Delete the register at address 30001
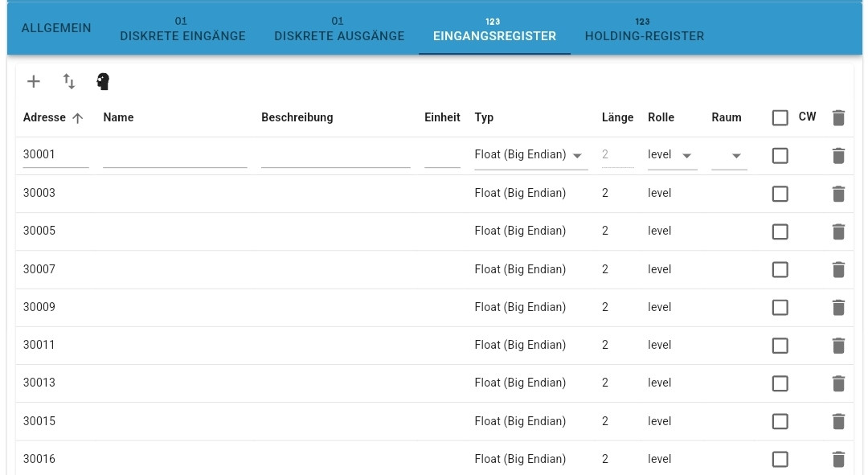868x475 pixels. coord(838,156)
